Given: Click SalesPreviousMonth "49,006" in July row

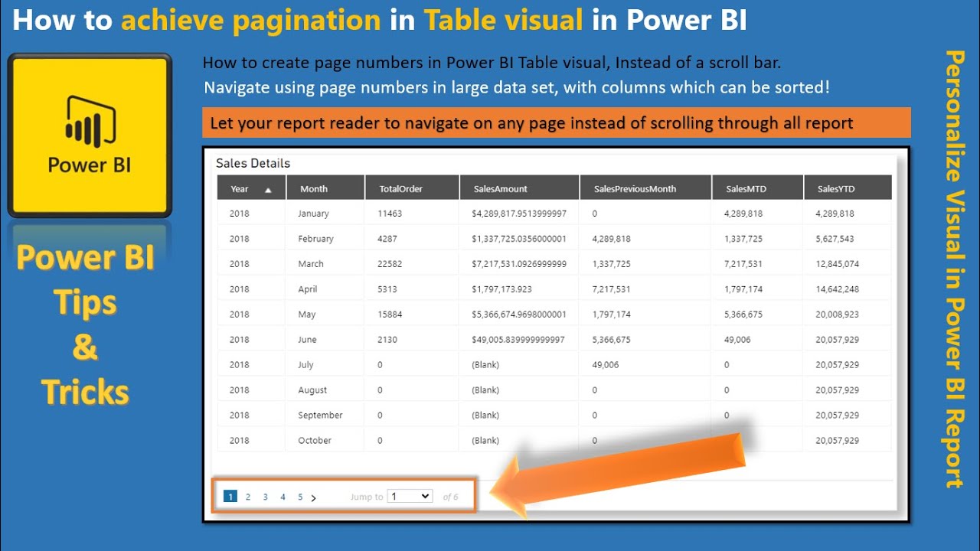Looking at the screenshot, I should [x=606, y=365].
